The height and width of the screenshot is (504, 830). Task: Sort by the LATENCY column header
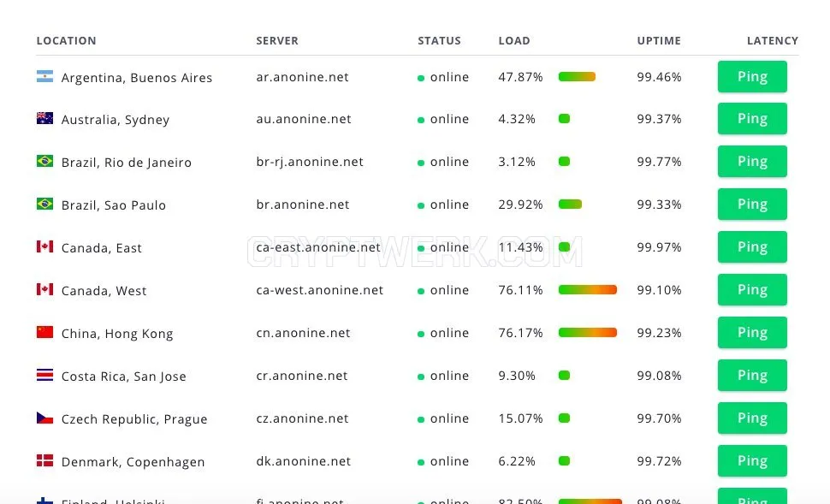[x=773, y=41]
